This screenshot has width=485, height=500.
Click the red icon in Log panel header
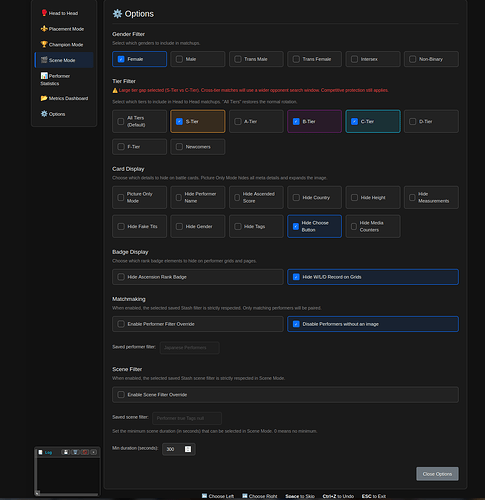pyautogui.click(x=85, y=452)
